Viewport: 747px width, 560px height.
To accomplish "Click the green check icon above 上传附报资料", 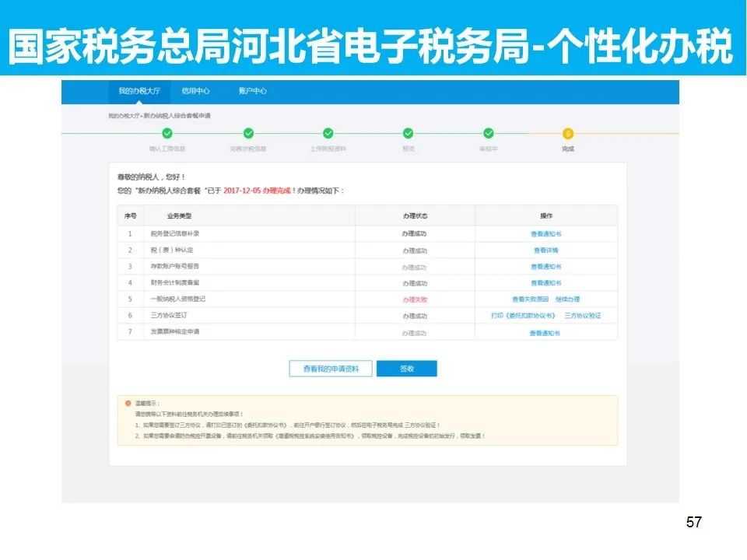I will [328, 133].
